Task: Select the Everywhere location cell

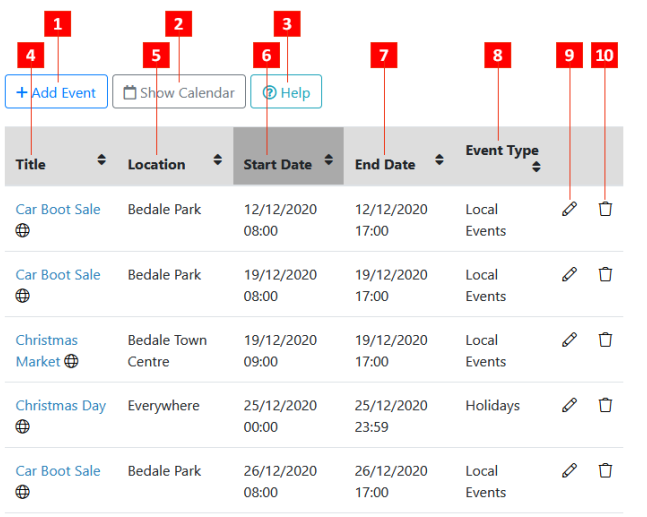Action: coord(163,406)
